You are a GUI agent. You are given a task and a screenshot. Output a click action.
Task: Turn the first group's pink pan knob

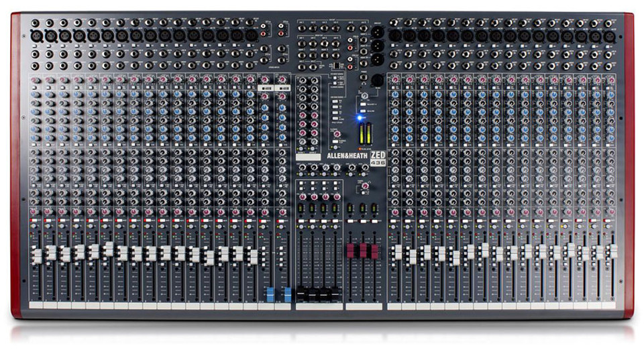302,197
